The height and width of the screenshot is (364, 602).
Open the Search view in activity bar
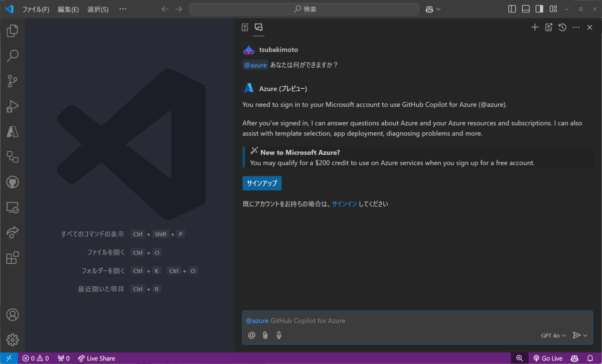coord(13,56)
